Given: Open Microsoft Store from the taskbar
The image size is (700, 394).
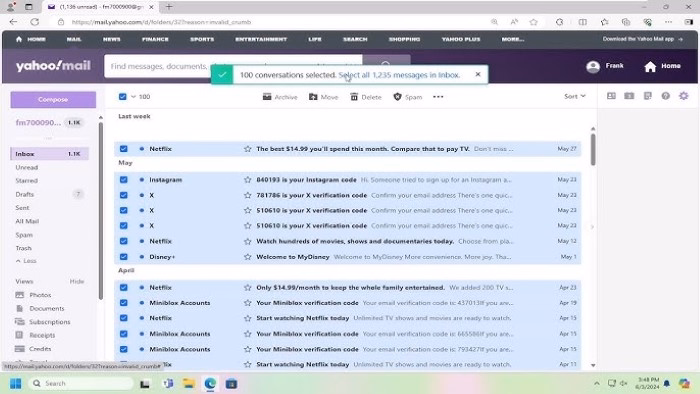Looking at the screenshot, I should [231, 384].
